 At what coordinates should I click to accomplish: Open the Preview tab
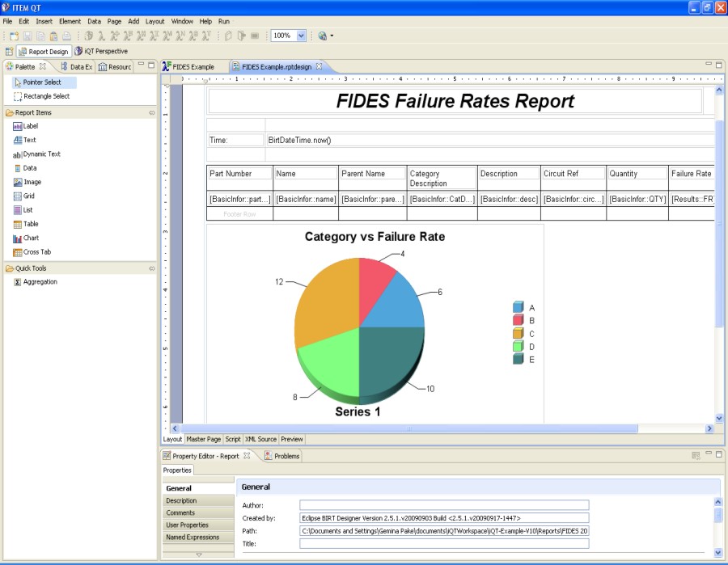[292, 440]
